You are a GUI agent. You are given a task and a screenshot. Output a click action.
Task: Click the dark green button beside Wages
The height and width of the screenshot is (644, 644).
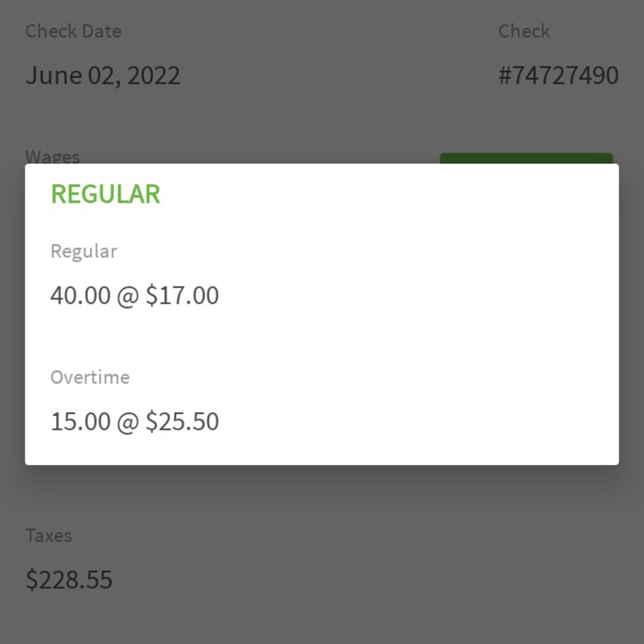click(x=526, y=158)
